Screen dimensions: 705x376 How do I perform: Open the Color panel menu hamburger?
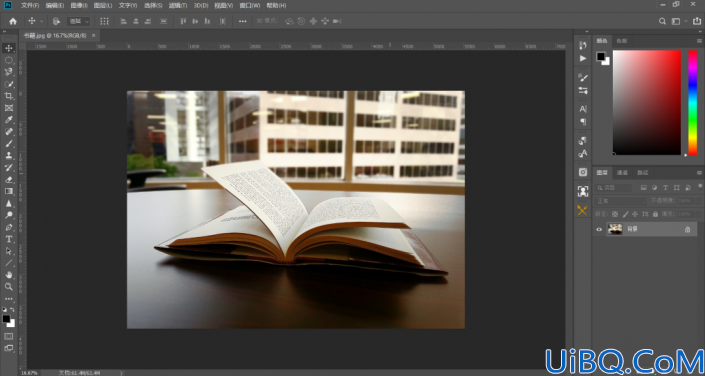(x=699, y=41)
